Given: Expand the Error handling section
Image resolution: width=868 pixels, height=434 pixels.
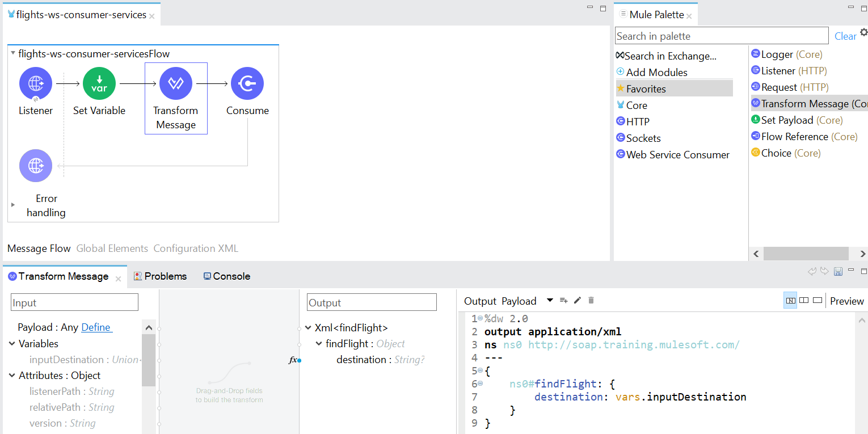Looking at the screenshot, I should 12,205.
